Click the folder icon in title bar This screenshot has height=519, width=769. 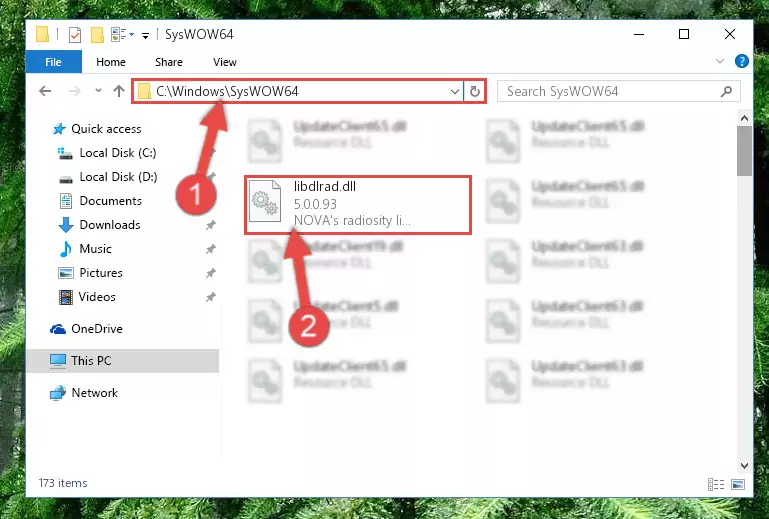point(43,35)
